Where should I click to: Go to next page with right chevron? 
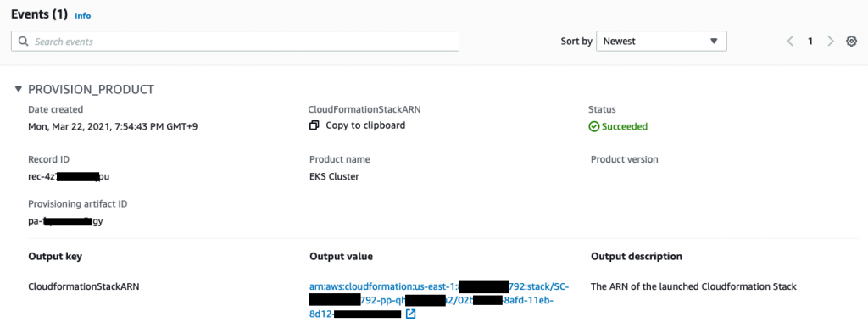[831, 41]
